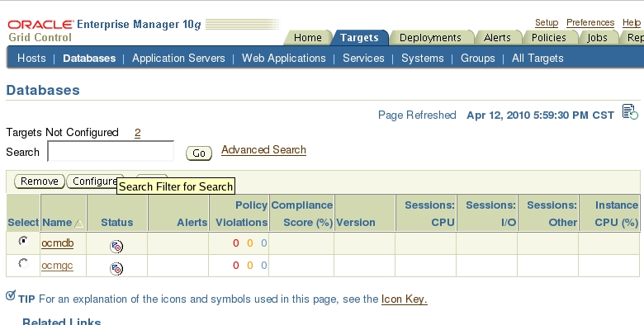Open the Hosts subtab
The width and height of the screenshot is (644, 325).
(x=31, y=59)
